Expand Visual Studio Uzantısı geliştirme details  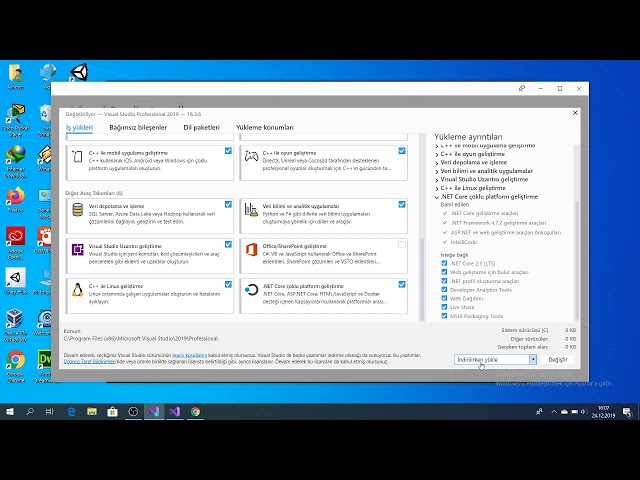click(x=437, y=180)
